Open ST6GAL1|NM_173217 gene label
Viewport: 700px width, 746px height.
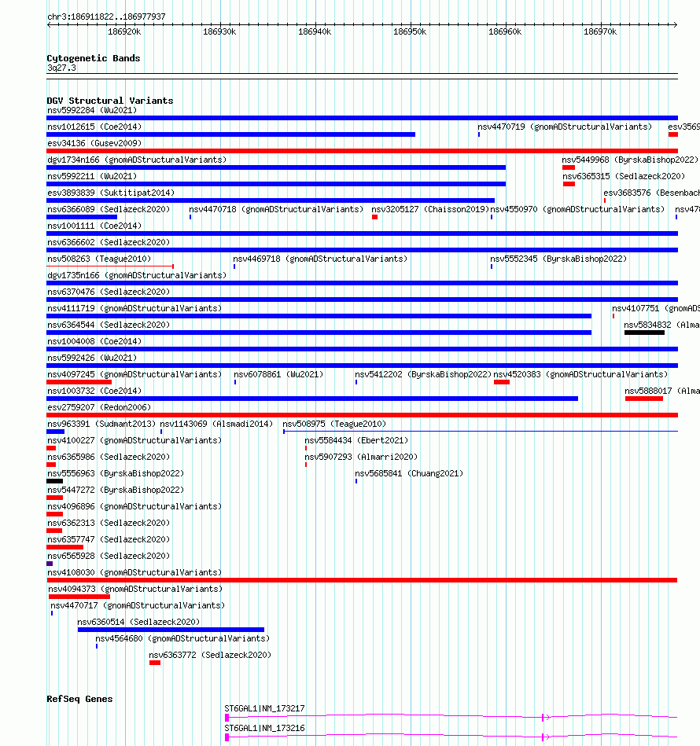point(264,708)
